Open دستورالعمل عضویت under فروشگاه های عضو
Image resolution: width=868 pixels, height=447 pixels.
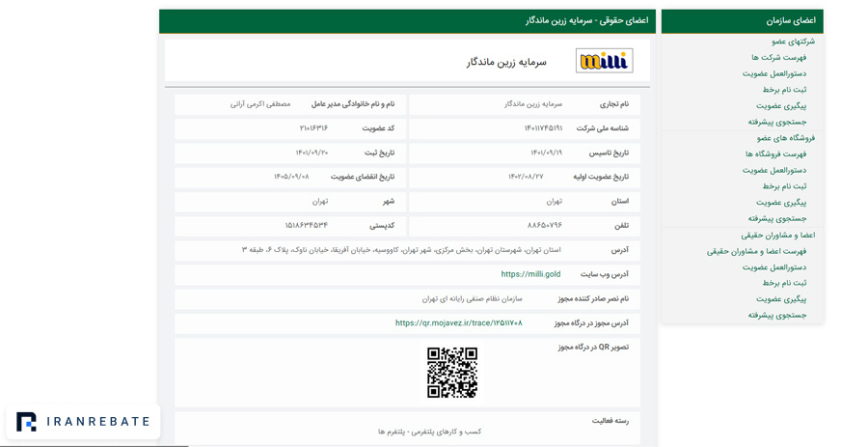click(x=774, y=170)
